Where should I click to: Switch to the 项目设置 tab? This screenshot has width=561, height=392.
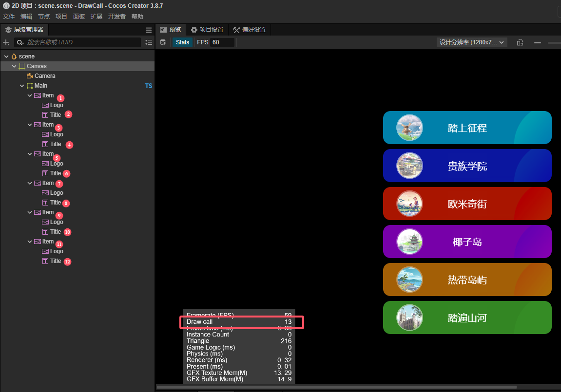pyautogui.click(x=207, y=30)
